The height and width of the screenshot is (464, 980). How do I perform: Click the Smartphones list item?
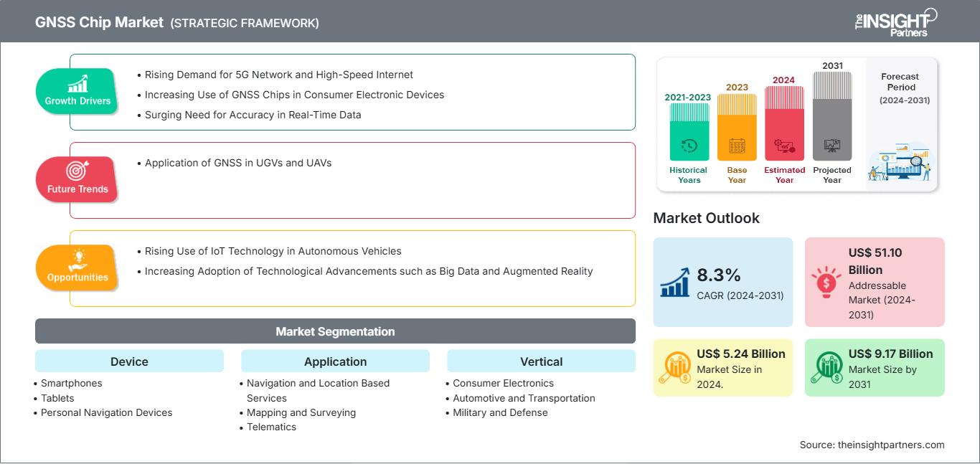click(71, 383)
